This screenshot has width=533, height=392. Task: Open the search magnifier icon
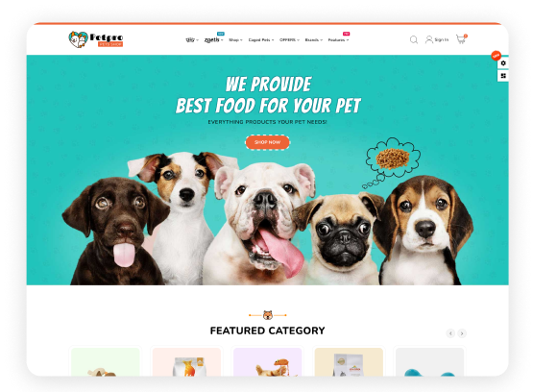pos(414,39)
